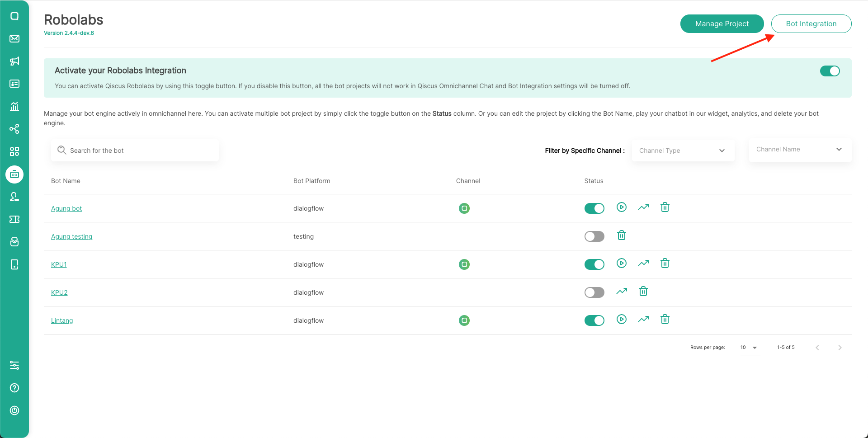This screenshot has height=438, width=868.
Task: Open the inbox mail icon in sidebar
Action: (14, 38)
